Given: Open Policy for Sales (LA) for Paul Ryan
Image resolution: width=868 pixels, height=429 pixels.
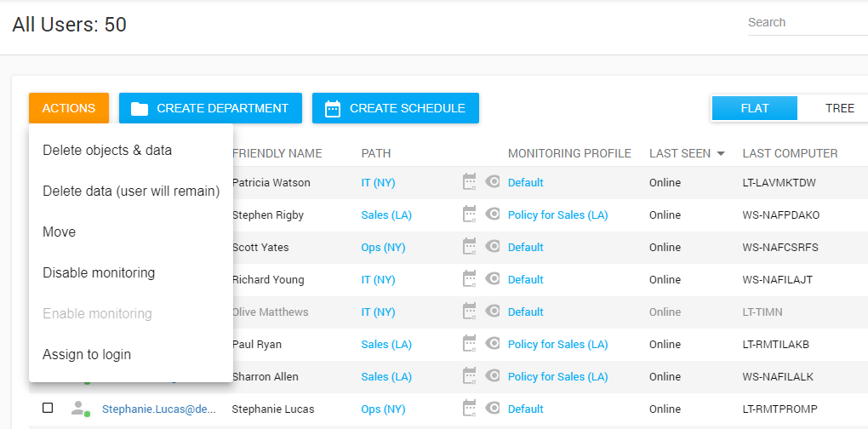Looking at the screenshot, I should (x=558, y=345).
